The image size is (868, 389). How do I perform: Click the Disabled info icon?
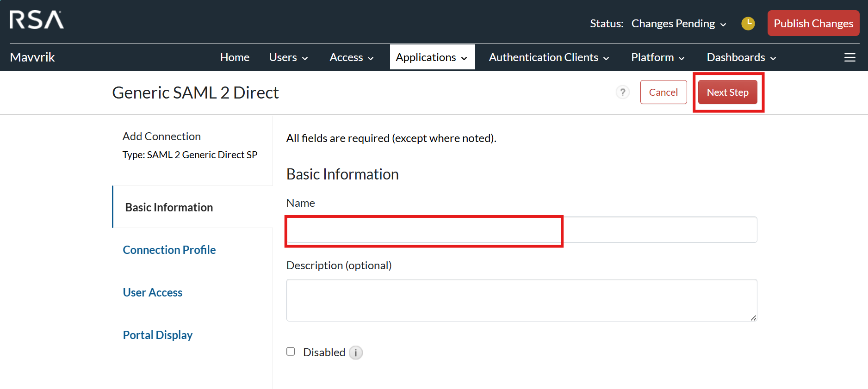pyautogui.click(x=355, y=353)
